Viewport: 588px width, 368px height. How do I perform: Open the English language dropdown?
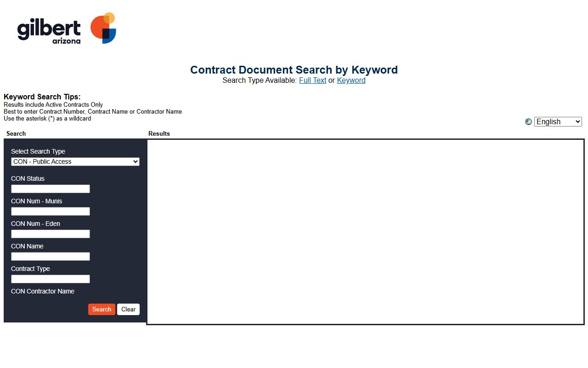[558, 122]
